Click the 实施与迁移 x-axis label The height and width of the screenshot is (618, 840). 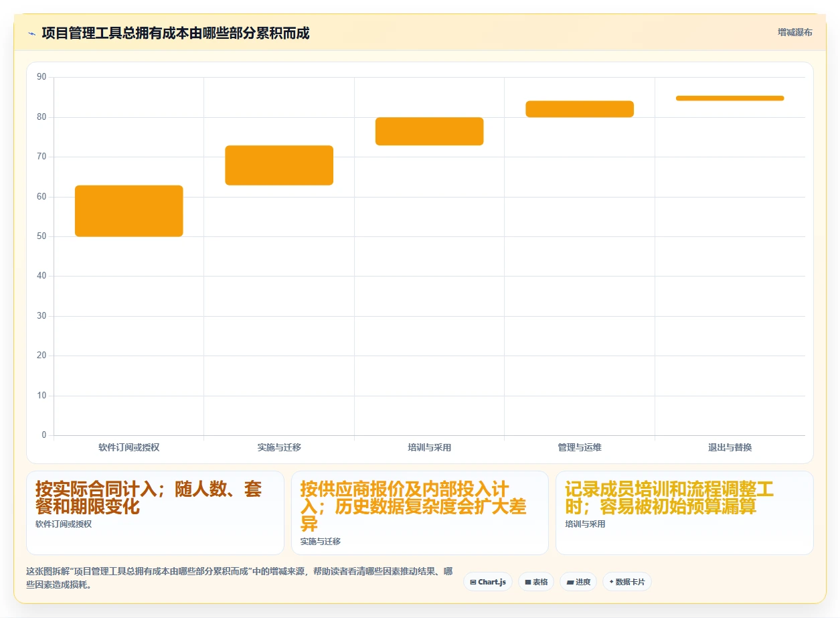pyautogui.click(x=279, y=447)
